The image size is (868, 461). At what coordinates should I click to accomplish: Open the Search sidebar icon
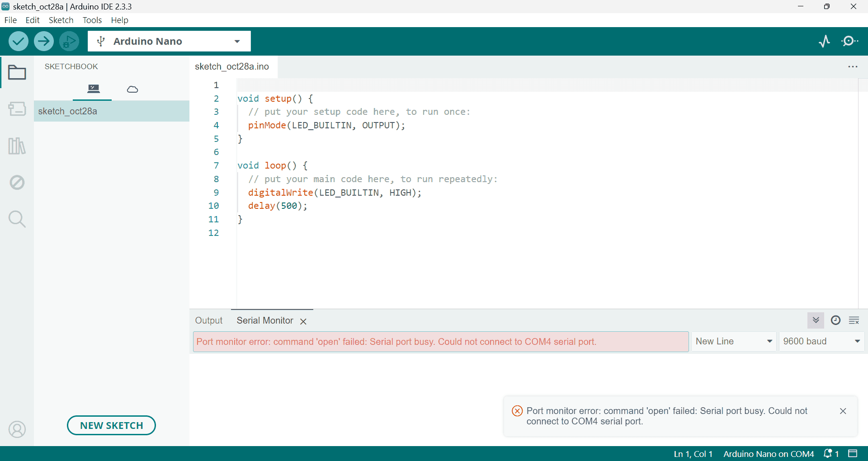pos(17,219)
